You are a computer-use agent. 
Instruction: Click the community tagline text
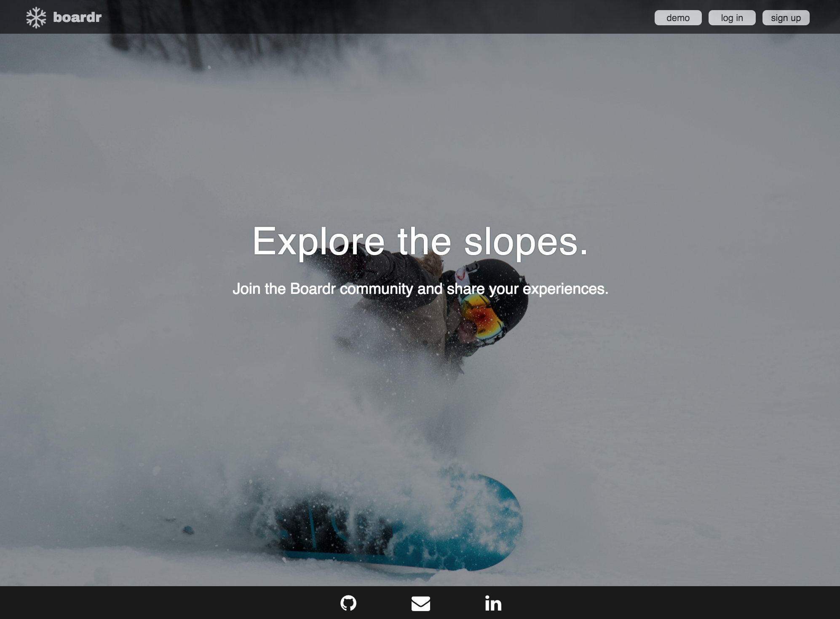(421, 289)
